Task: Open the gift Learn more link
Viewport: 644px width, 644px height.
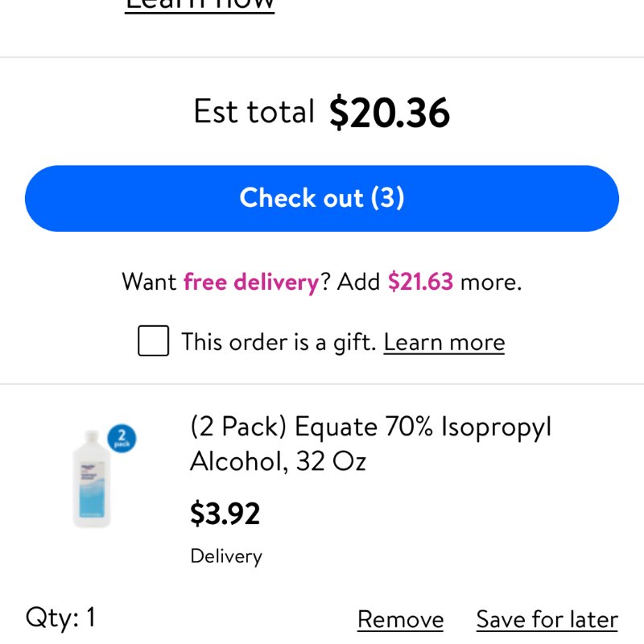Action: coord(444,342)
